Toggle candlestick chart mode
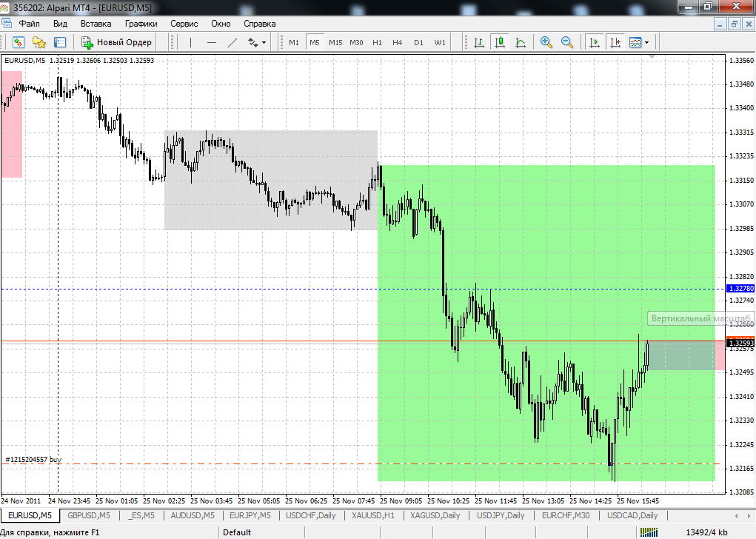Image resolution: width=756 pixels, height=539 pixels. 500,42
